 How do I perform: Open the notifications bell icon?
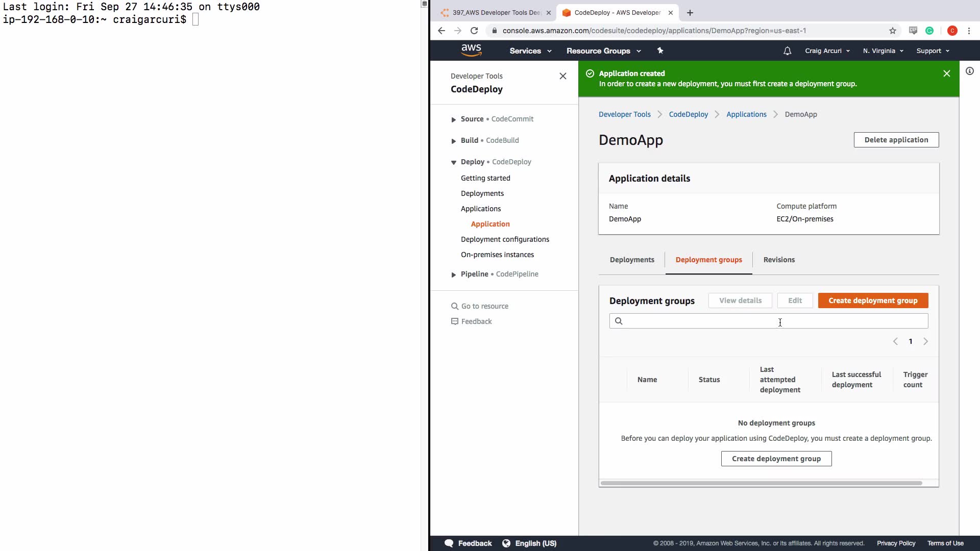coord(787,51)
